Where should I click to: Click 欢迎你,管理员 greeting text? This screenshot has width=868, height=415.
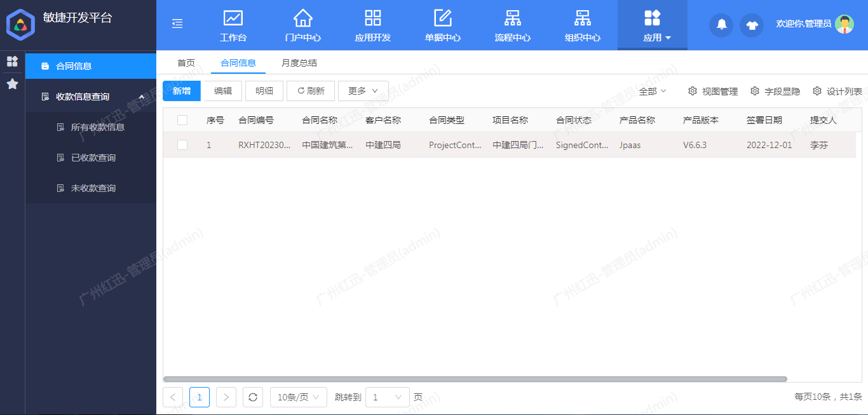[804, 24]
